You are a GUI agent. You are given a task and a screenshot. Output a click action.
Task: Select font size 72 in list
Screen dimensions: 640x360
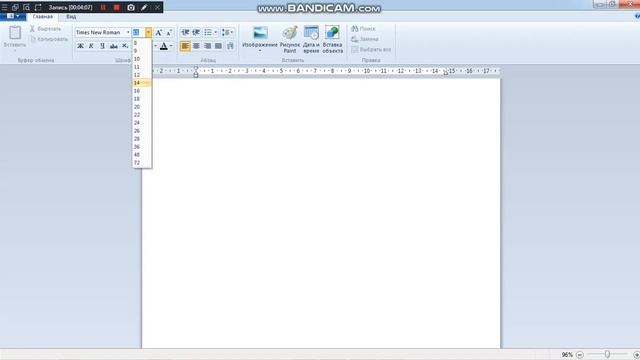pos(142,163)
